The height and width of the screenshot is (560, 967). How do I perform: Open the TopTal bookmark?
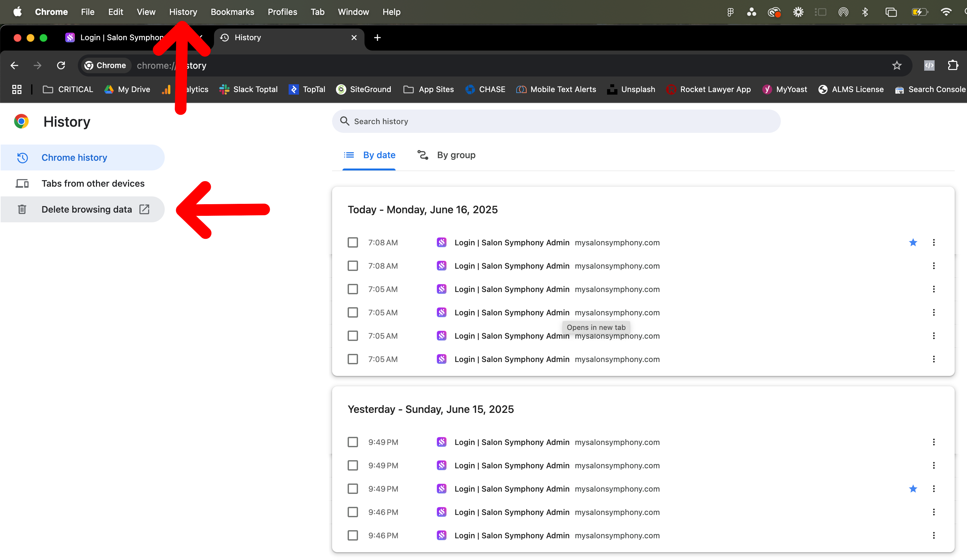(x=306, y=89)
